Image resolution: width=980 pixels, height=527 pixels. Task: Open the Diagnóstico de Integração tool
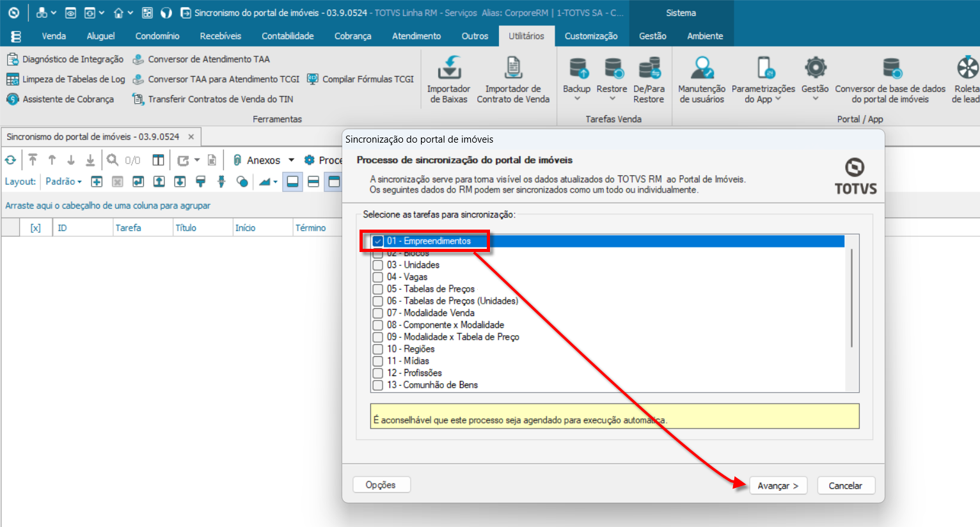pyautogui.click(x=65, y=59)
